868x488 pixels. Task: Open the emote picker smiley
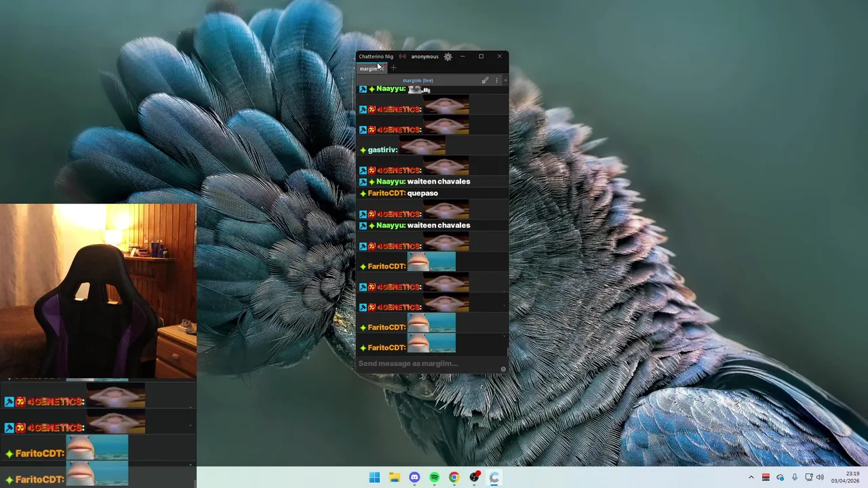click(503, 369)
